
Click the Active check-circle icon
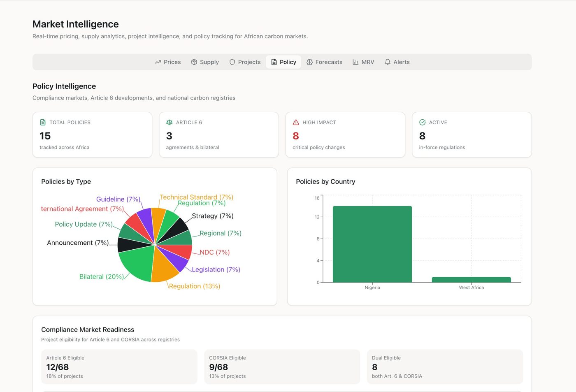pos(422,122)
